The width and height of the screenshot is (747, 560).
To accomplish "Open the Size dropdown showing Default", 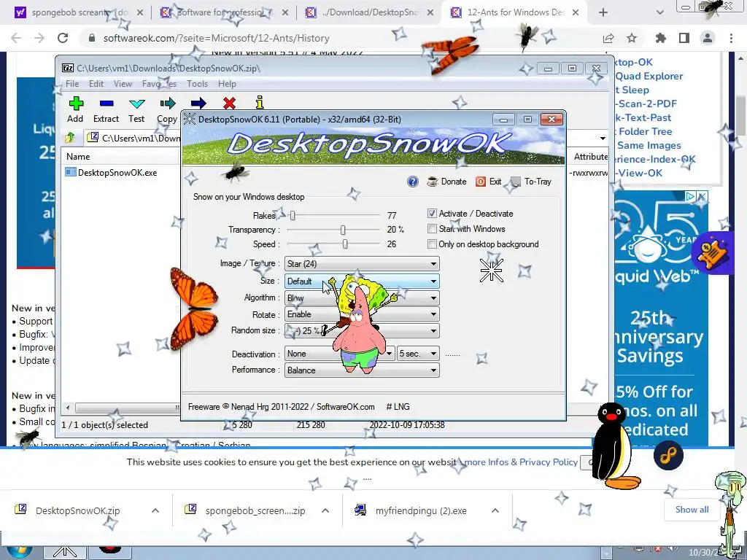I will (362, 281).
